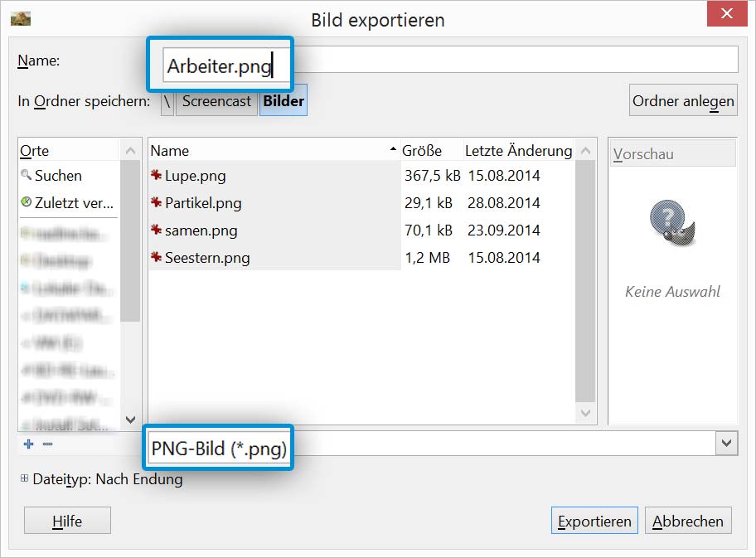Click the 15.08.2014 date of Seestern.png

pos(503,258)
